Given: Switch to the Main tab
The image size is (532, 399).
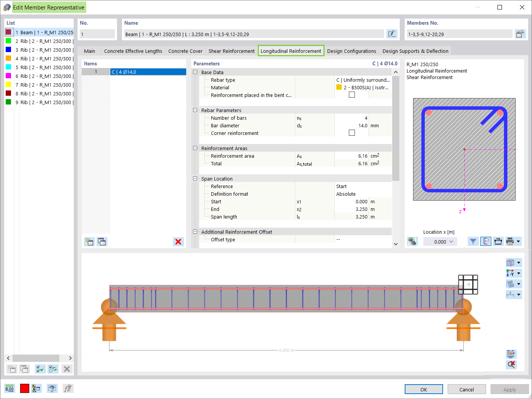Looking at the screenshot, I should tap(90, 51).
